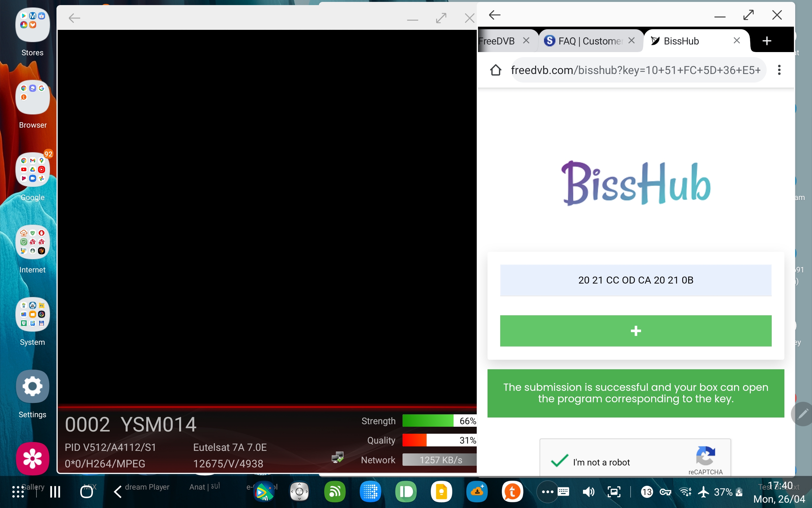Click the VPN key status icon

click(665, 492)
